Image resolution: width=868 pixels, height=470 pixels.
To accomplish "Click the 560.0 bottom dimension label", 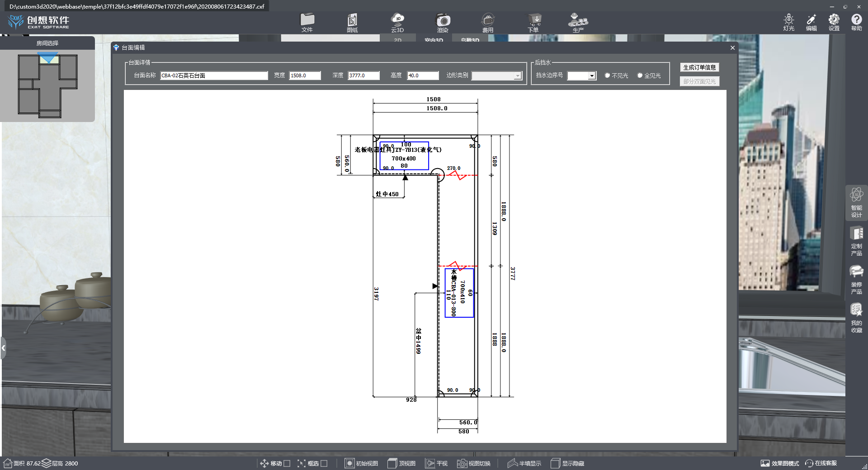I will 468,423.
